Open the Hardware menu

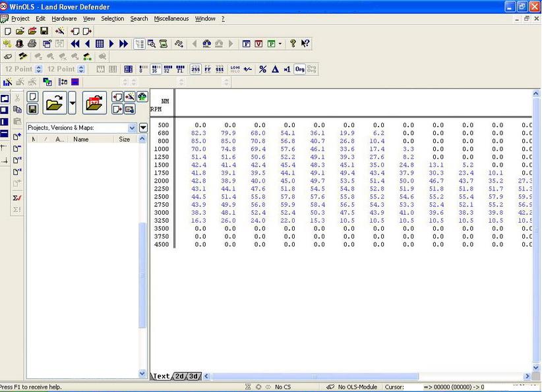(x=64, y=18)
